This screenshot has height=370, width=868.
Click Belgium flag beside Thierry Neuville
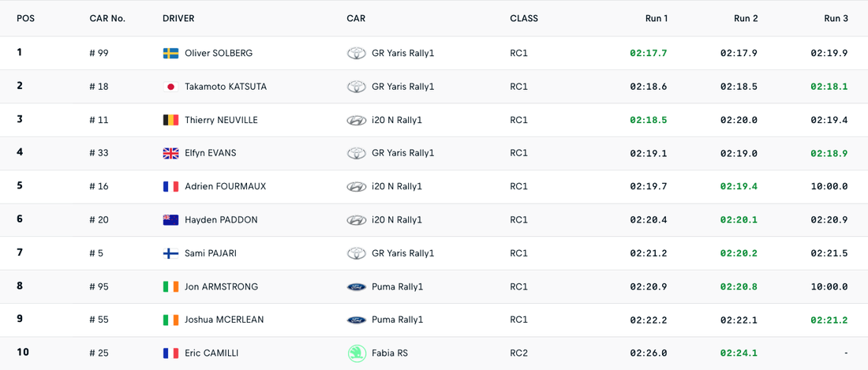coord(170,120)
